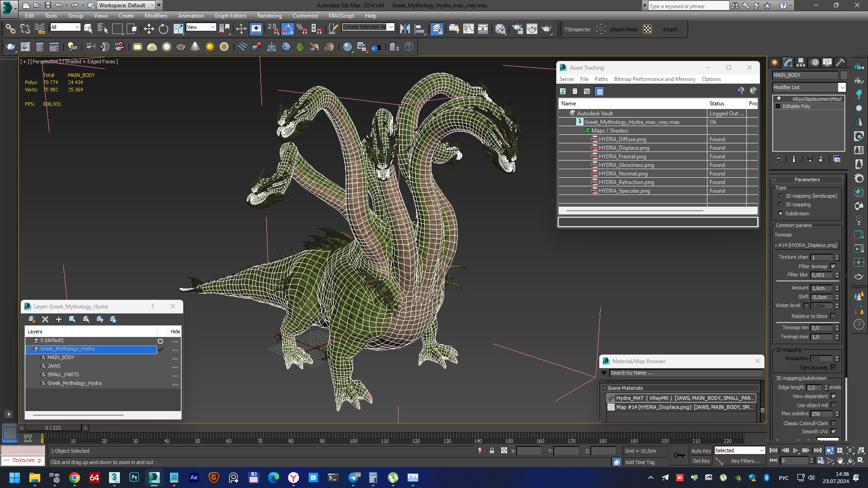Click Configure Modifier Sets icon
Image resolution: width=868 pixels, height=488 pixels.
tap(837, 159)
